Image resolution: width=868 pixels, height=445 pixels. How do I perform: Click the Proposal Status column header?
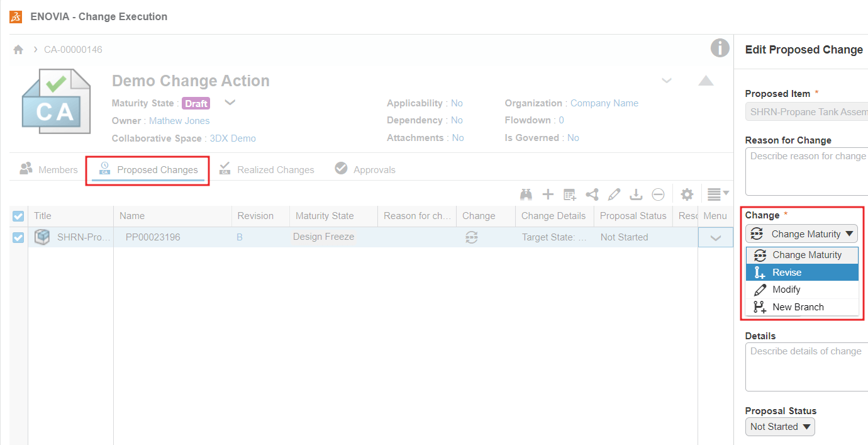633,216
